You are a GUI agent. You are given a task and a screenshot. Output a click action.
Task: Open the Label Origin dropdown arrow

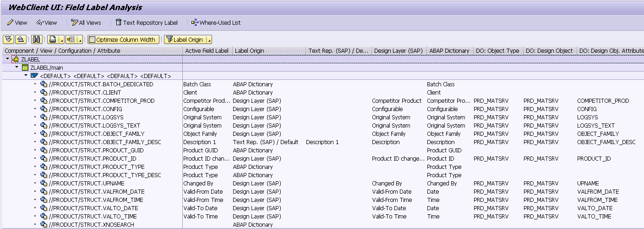[x=209, y=40]
